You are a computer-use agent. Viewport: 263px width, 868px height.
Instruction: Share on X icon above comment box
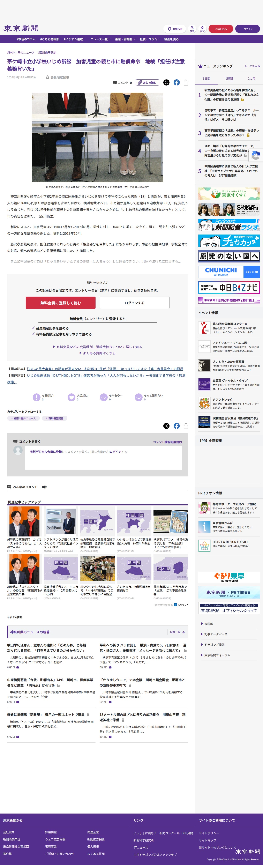tap(166, 426)
